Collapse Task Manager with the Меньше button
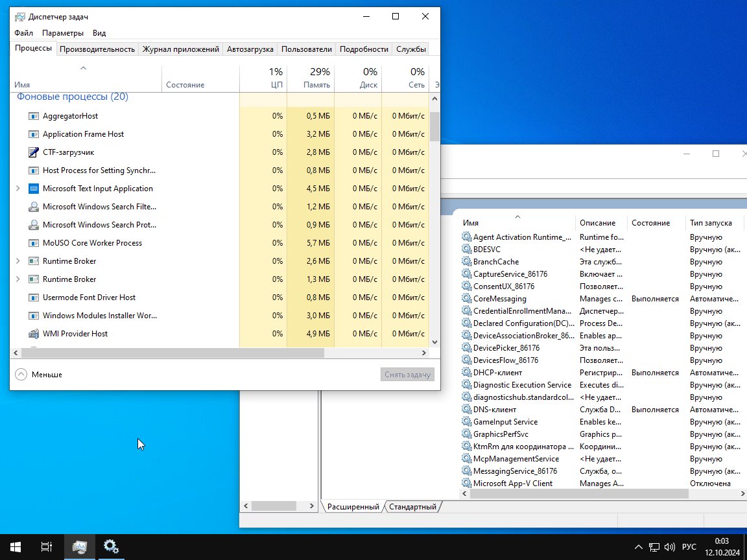The width and height of the screenshot is (747, 560). [x=39, y=374]
